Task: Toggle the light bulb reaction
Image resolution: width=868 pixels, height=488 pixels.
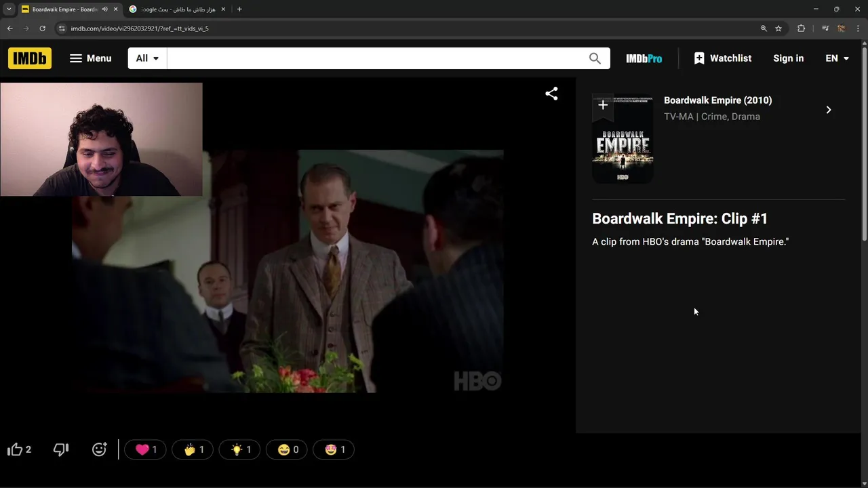Action: (x=239, y=449)
